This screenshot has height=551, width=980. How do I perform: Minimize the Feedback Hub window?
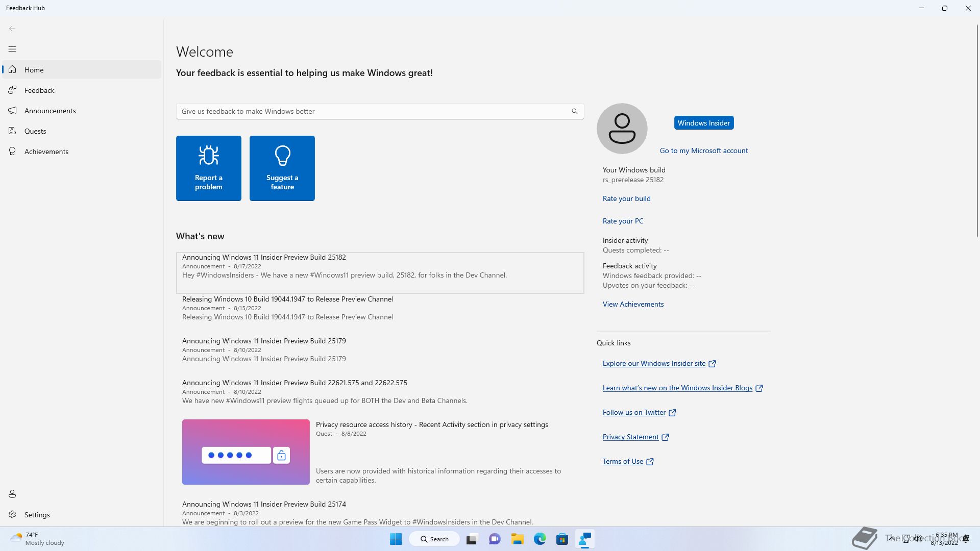tap(921, 8)
